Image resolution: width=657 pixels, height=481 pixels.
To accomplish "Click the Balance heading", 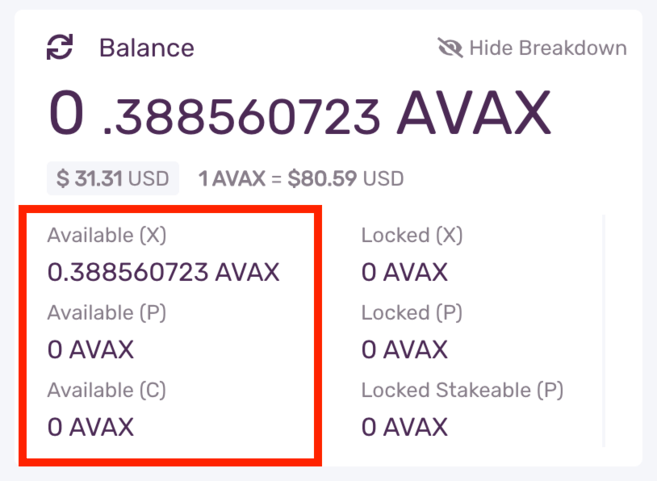I will tap(146, 47).
